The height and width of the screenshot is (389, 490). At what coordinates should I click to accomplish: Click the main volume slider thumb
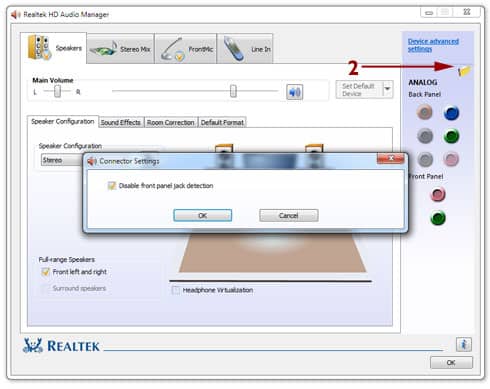click(x=233, y=91)
